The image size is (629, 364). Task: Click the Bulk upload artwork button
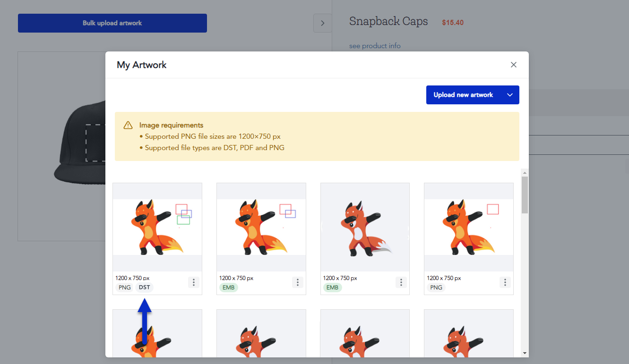pyautogui.click(x=112, y=23)
